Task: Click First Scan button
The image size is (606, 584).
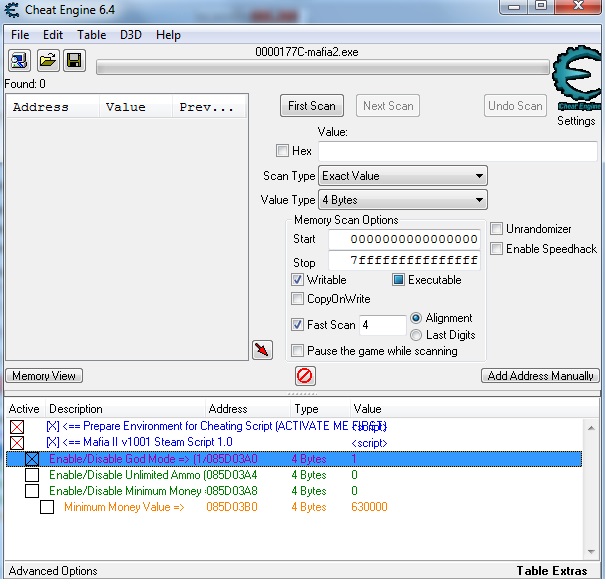Action: pos(312,106)
